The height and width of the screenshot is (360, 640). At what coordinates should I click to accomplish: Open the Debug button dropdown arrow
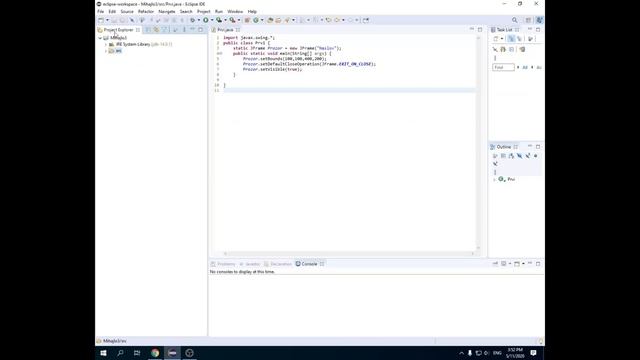pos(198,20)
